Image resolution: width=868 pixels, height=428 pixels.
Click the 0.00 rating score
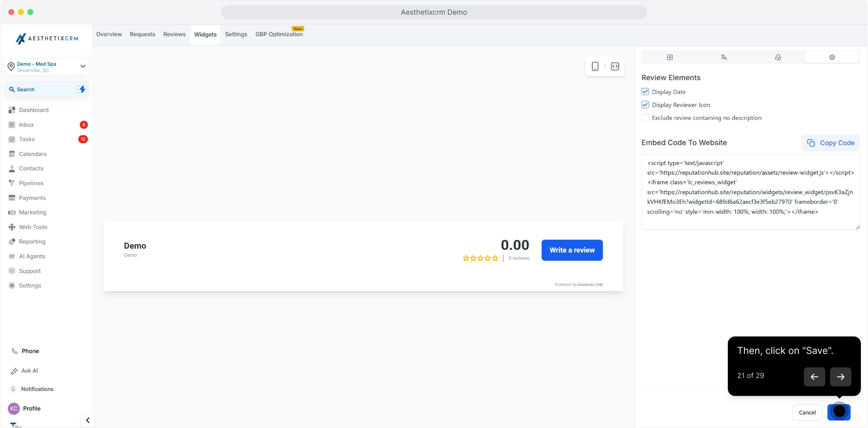point(515,245)
